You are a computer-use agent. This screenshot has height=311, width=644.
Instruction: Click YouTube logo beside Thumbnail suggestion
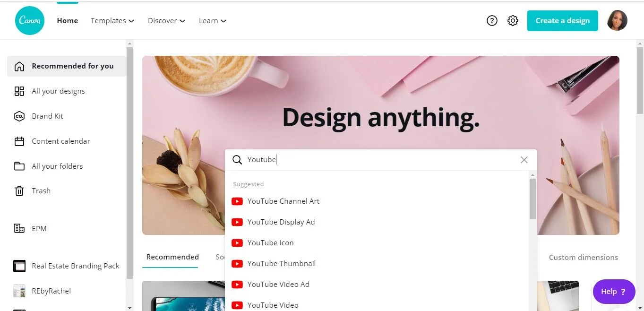(x=237, y=264)
